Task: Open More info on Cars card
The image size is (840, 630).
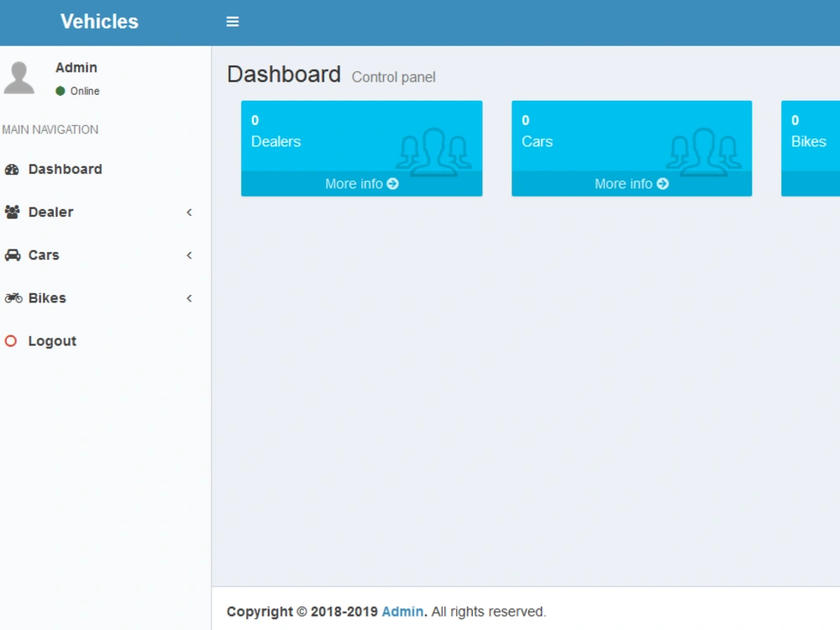Action: (x=632, y=184)
